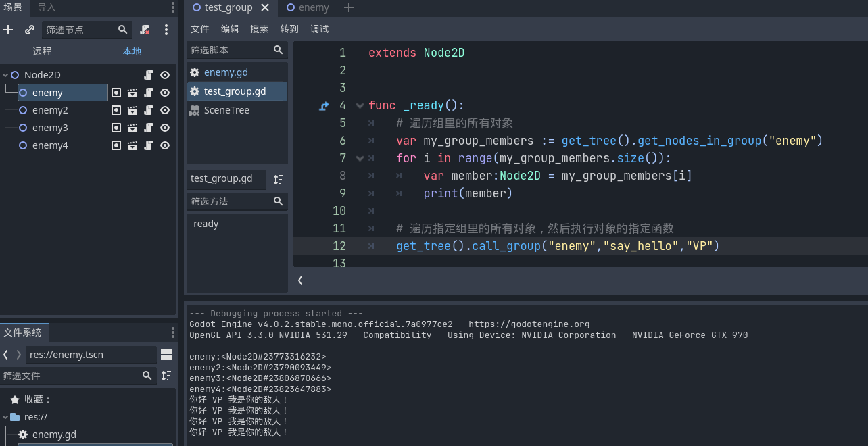Add a new node with plus icon
Screen dimensions: 868x446
(8, 30)
